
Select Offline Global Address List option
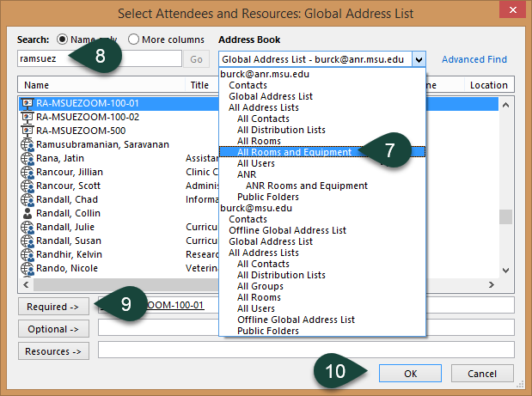point(287,230)
